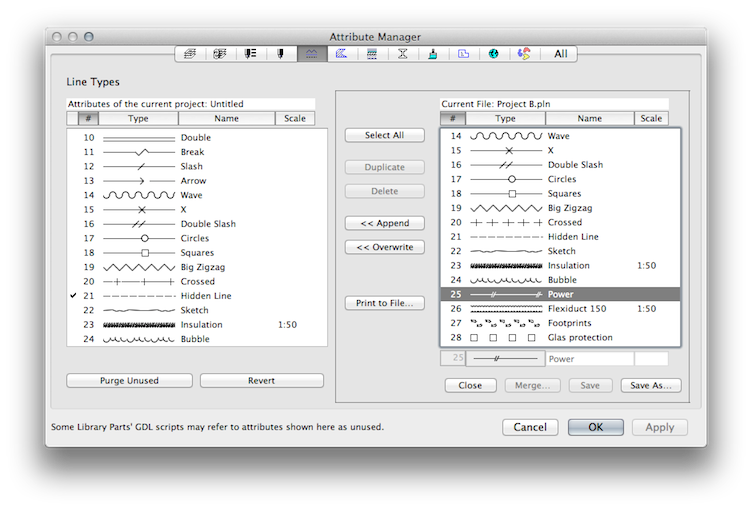Screen dimensions: 752x510
Task: Cancel the Attribute Manager dialog
Action: pos(530,427)
